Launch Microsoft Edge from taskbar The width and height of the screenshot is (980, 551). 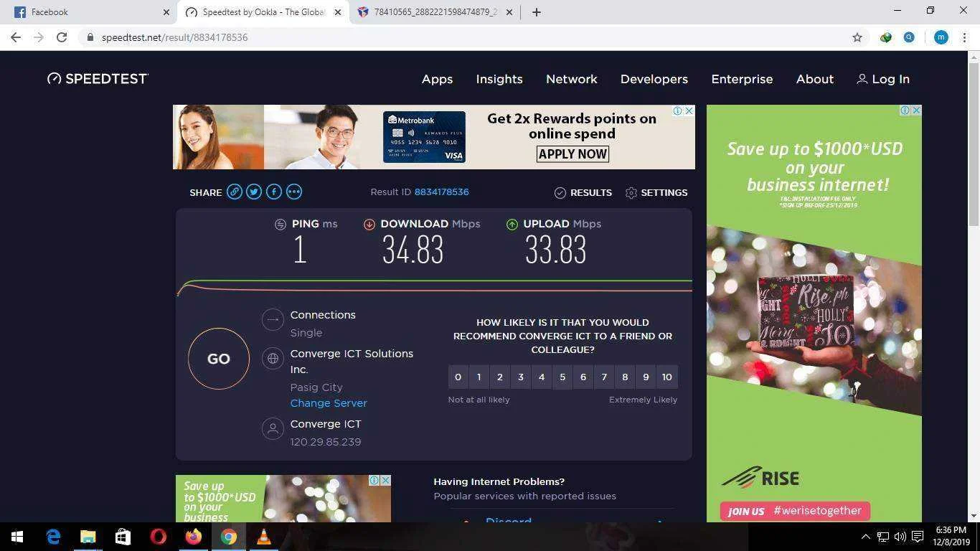tap(53, 537)
